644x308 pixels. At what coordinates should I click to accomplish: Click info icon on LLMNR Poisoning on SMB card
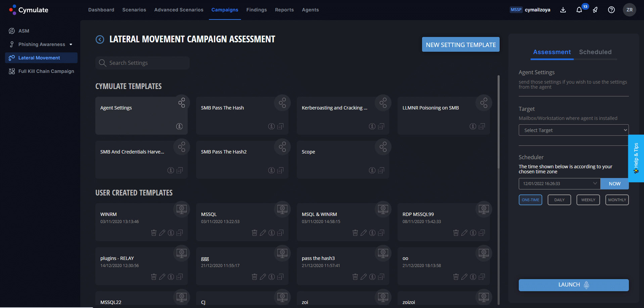coord(473,126)
